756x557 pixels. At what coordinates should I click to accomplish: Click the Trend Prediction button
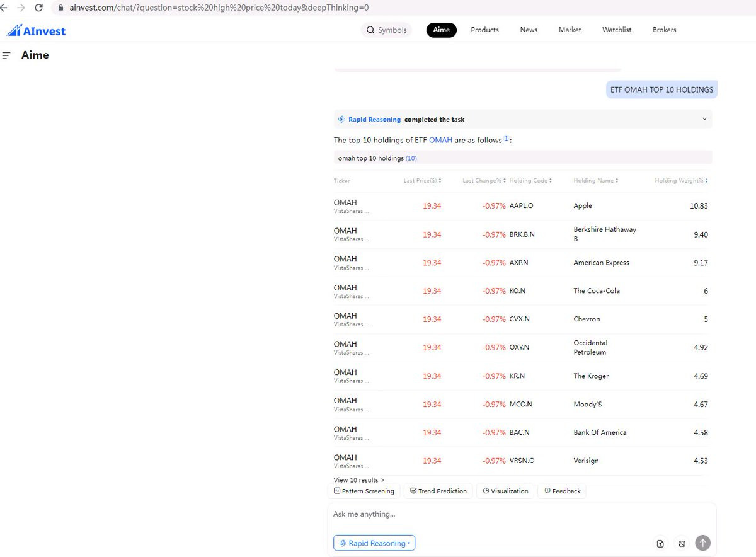(438, 491)
